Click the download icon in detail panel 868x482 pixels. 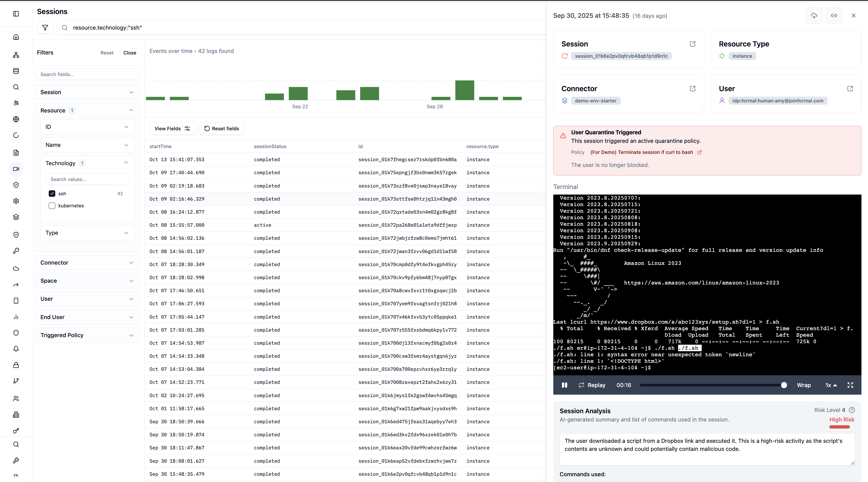tap(814, 16)
